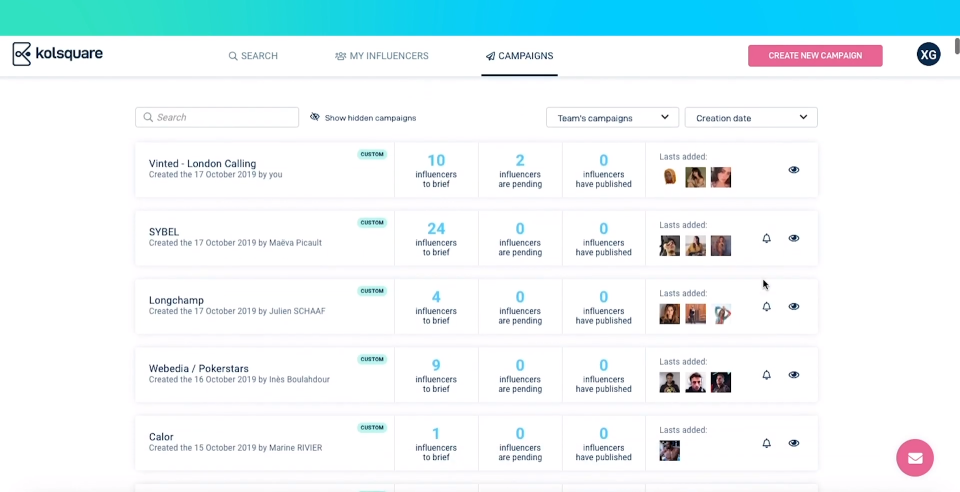Click the Kolsquare logo
The width and height of the screenshot is (960, 492).
58,54
